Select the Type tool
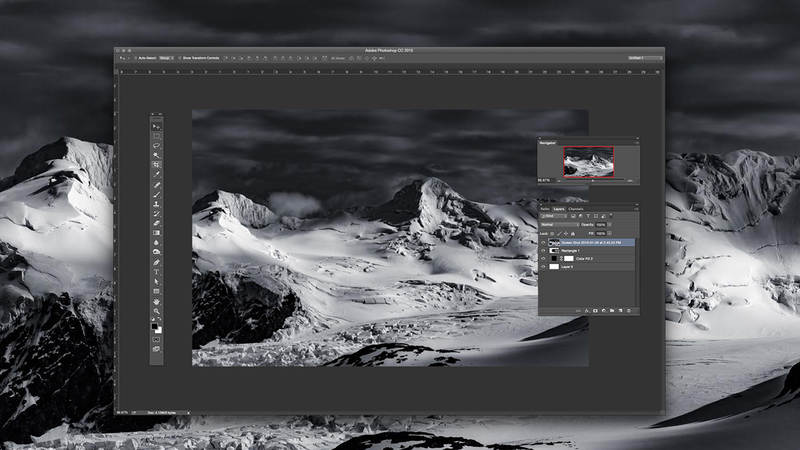800x450 pixels. 156,272
